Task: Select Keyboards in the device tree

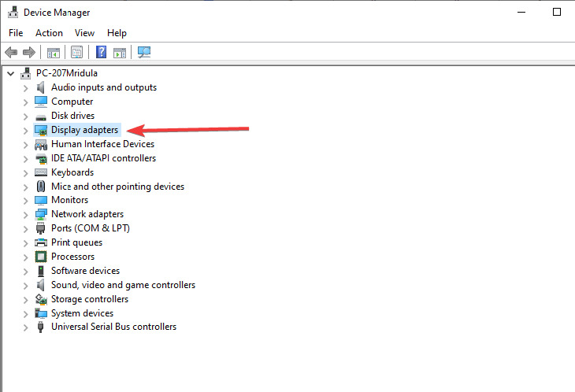Action: click(x=72, y=172)
